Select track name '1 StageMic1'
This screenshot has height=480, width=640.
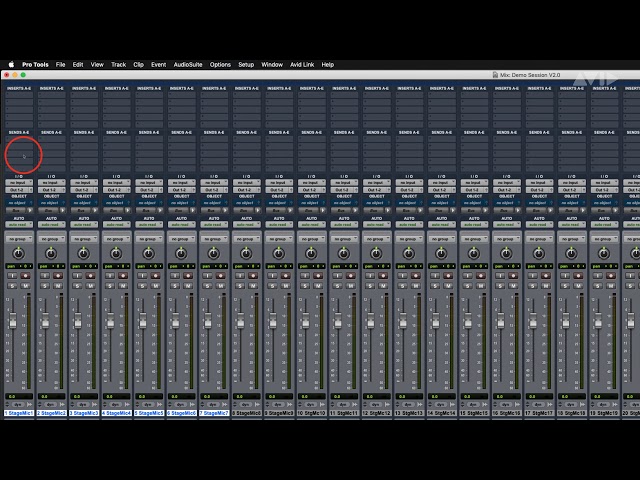(19, 413)
